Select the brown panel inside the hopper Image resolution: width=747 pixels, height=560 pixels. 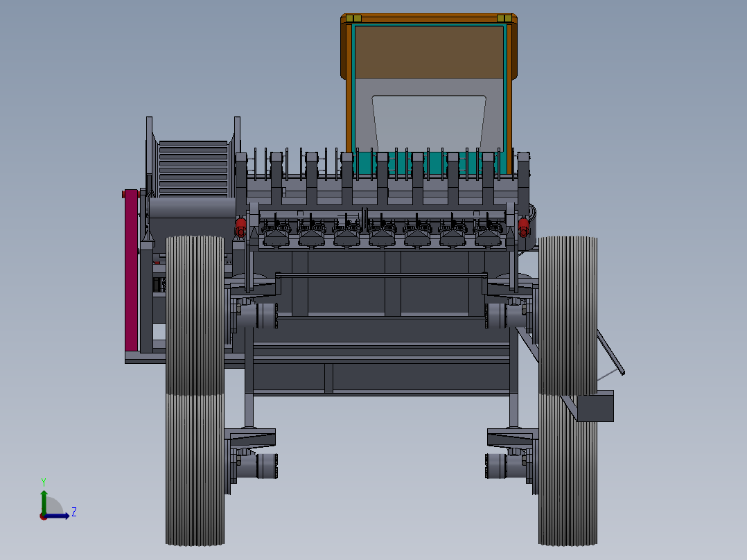click(x=429, y=53)
